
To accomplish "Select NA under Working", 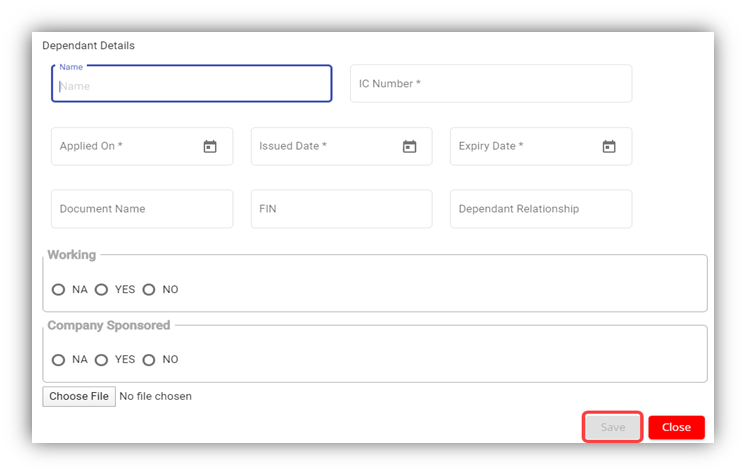I will [59, 290].
